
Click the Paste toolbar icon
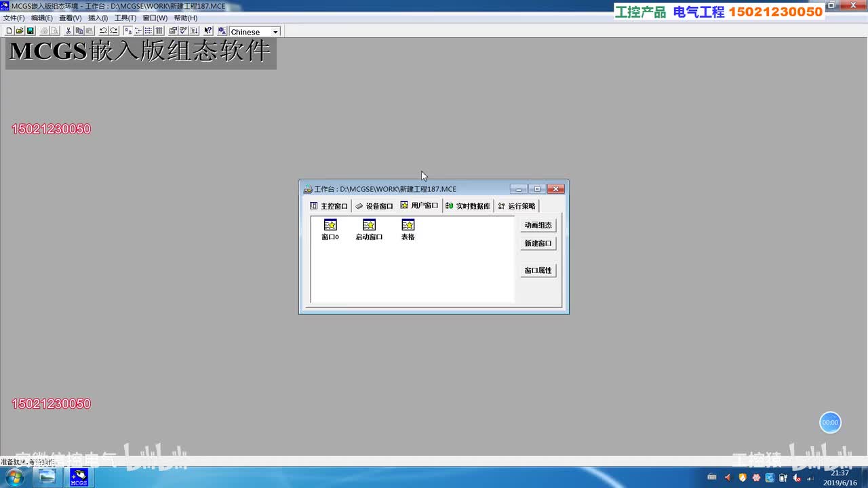click(90, 31)
